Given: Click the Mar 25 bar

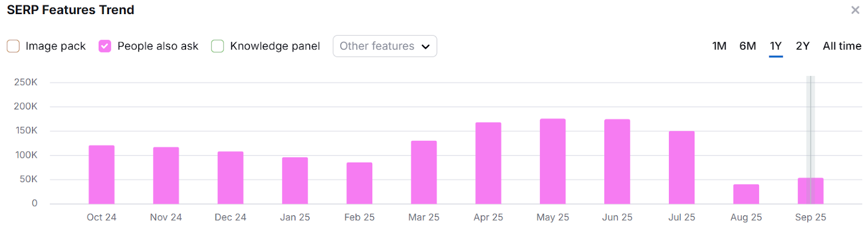Looking at the screenshot, I should click(424, 172).
